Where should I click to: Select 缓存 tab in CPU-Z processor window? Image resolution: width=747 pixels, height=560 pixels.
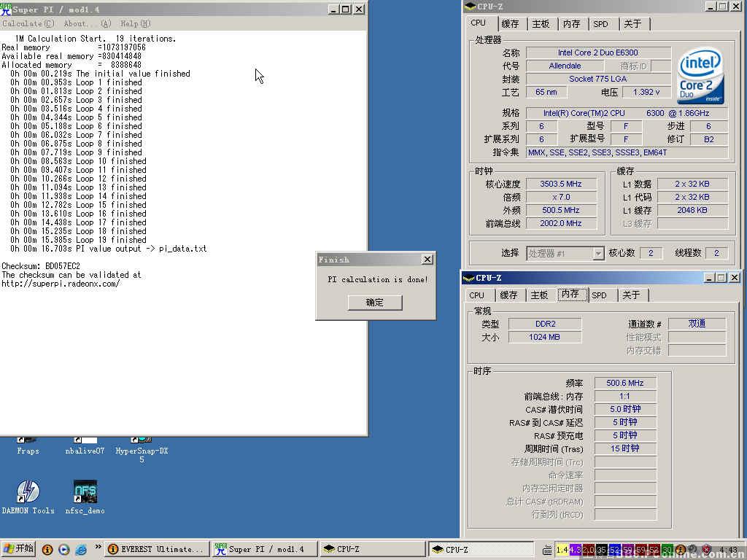(510, 24)
